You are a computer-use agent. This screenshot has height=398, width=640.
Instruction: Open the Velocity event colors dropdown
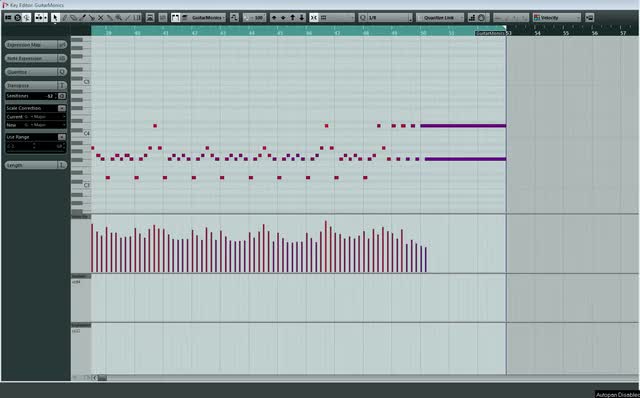click(x=557, y=18)
